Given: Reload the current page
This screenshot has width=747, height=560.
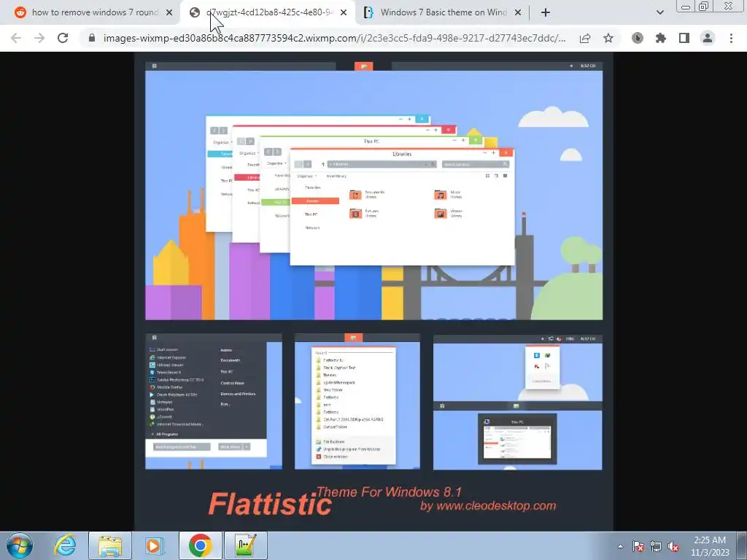Looking at the screenshot, I should (x=63, y=38).
